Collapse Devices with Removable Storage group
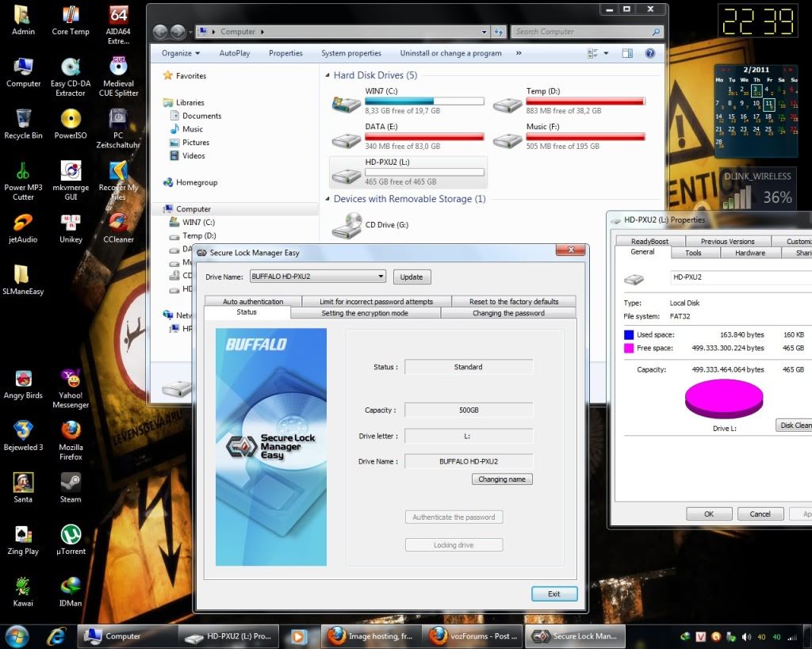 click(x=327, y=199)
